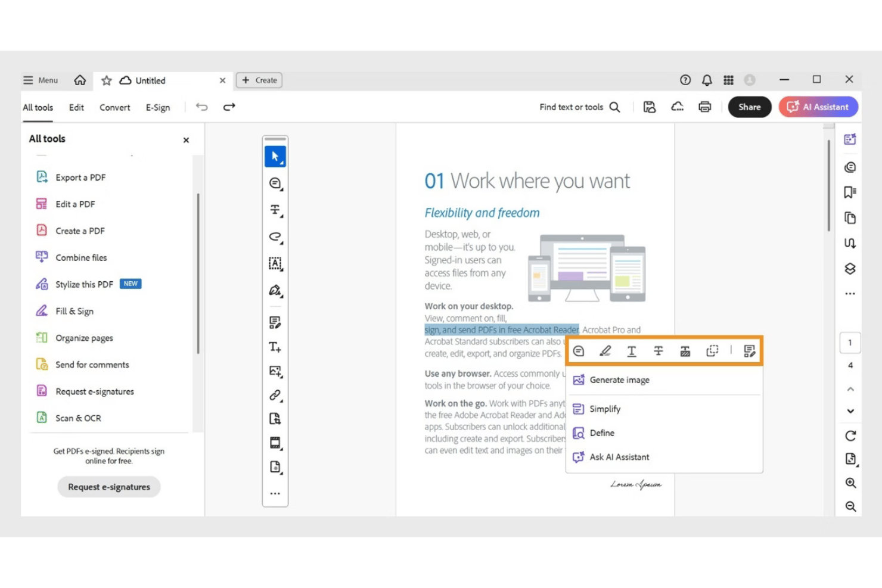The height and width of the screenshot is (588, 882).
Task: Close the All tools panel
Action: point(186,140)
